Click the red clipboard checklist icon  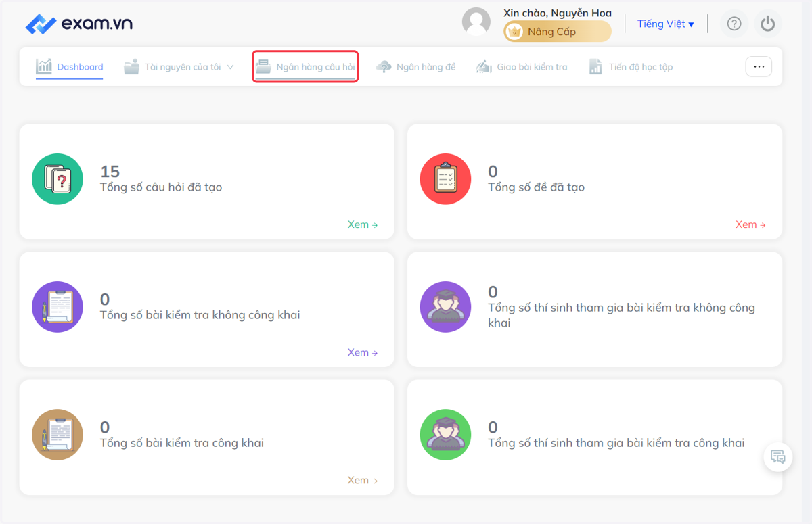[445, 179]
